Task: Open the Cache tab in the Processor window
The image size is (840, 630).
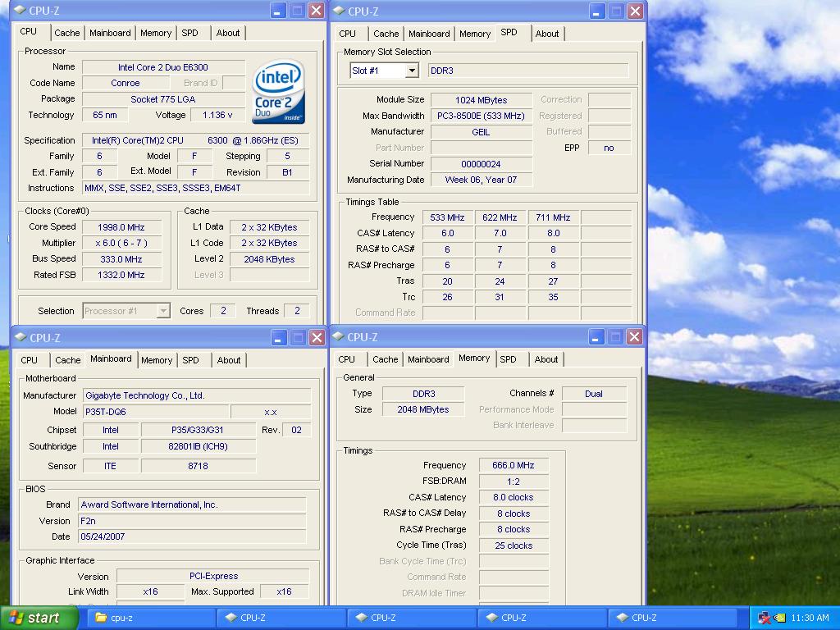Action: pos(67,33)
